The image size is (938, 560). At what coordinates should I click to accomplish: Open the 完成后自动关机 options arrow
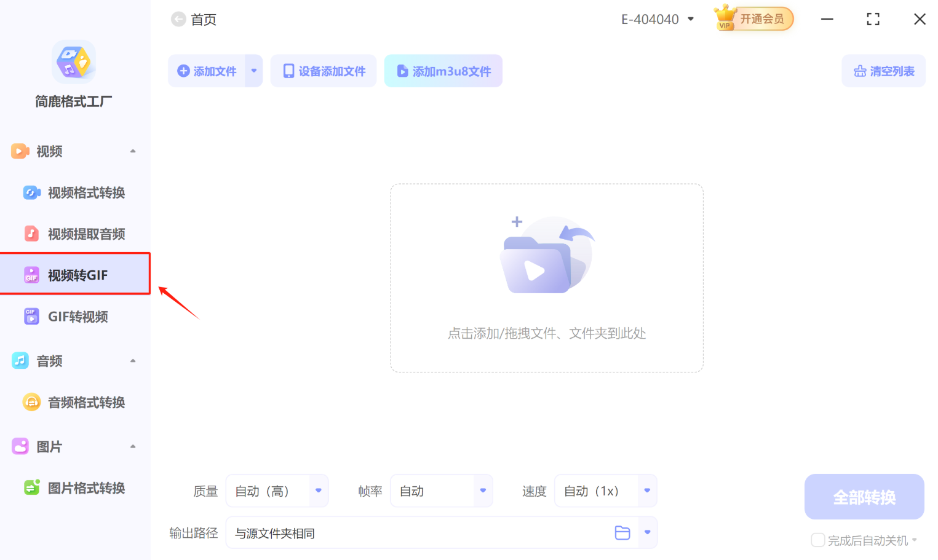pos(915,540)
